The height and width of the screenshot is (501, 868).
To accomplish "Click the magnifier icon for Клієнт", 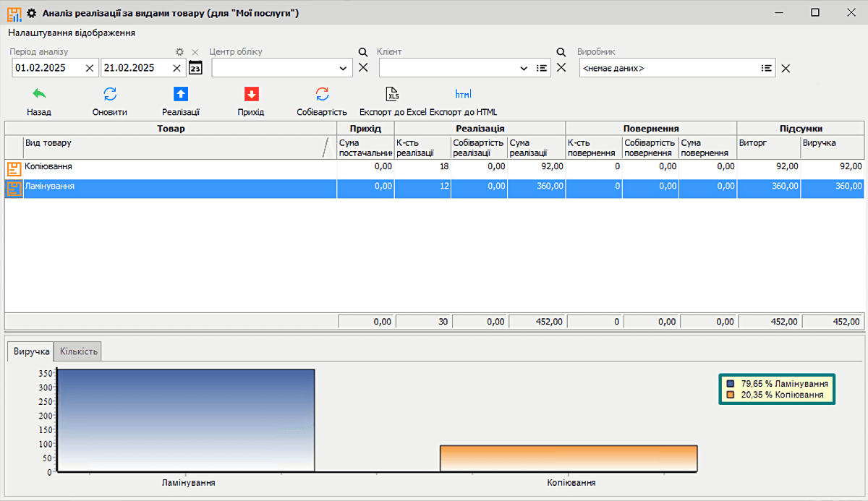I will [561, 52].
